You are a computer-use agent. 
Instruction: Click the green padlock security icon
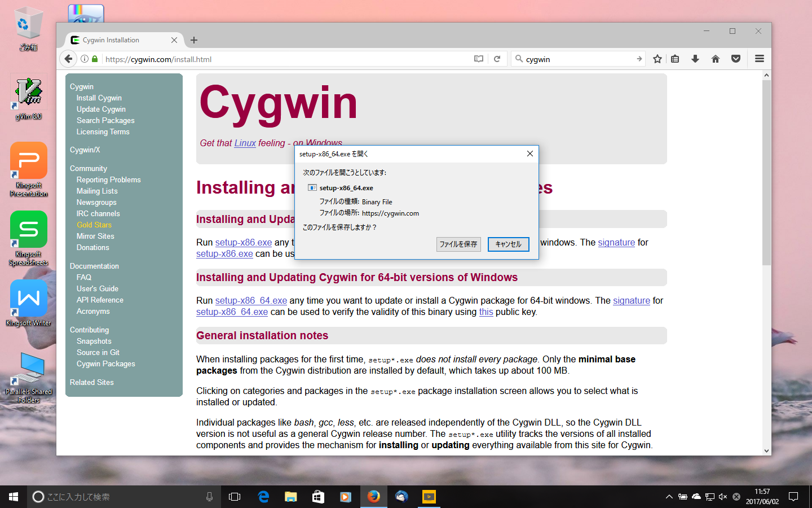[95, 59]
